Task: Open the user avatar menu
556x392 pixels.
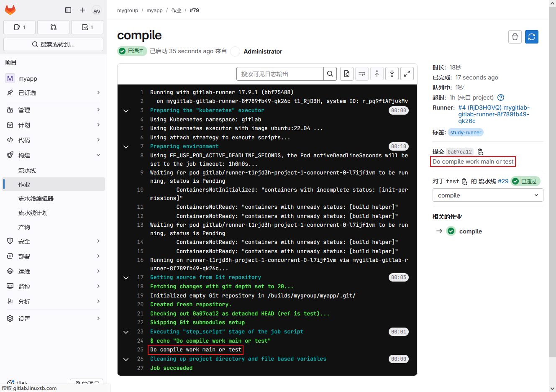Action: (x=97, y=10)
